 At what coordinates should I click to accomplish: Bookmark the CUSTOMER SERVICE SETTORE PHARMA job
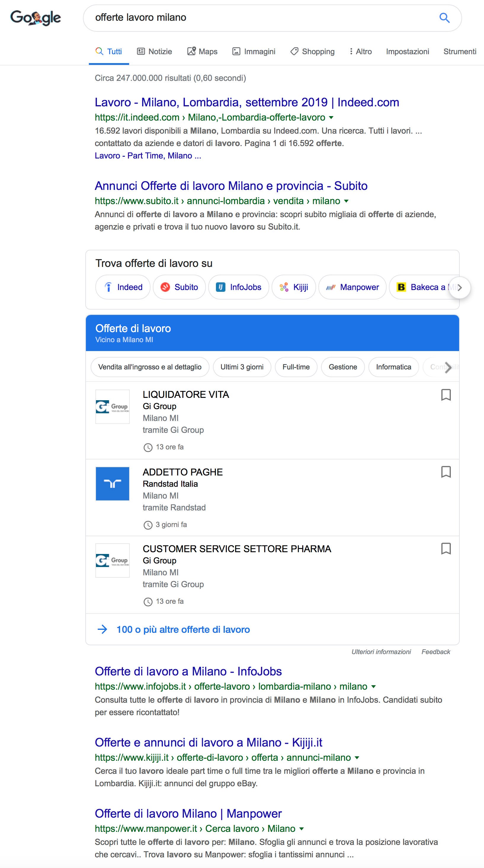coord(446,549)
